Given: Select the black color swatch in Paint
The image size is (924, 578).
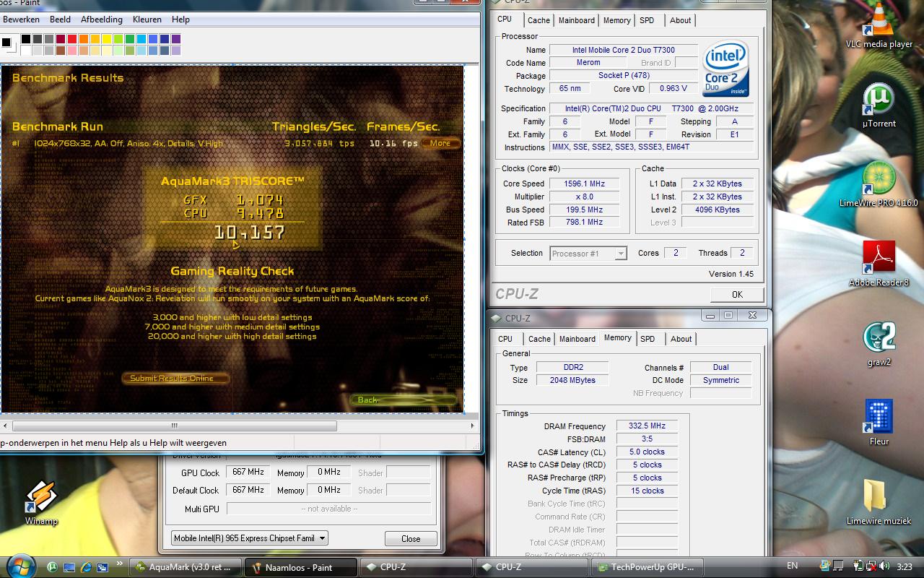Looking at the screenshot, I should coord(26,39).
